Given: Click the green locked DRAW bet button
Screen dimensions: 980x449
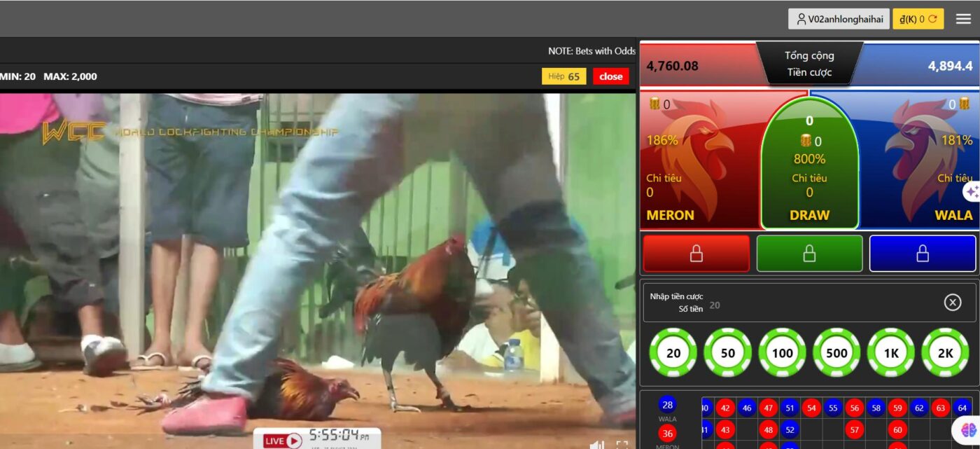Looking at the screenshot, I should pyautogui.click(x=809, y=254).
